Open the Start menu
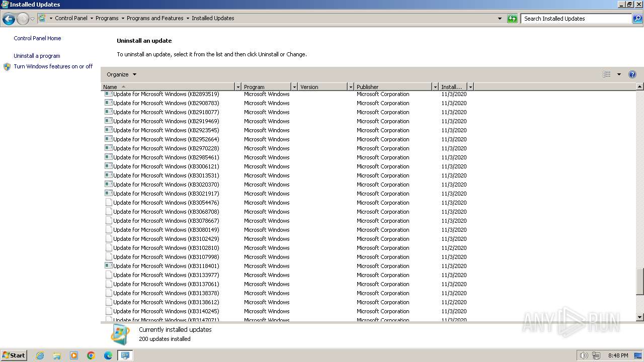 click(14, 355)
